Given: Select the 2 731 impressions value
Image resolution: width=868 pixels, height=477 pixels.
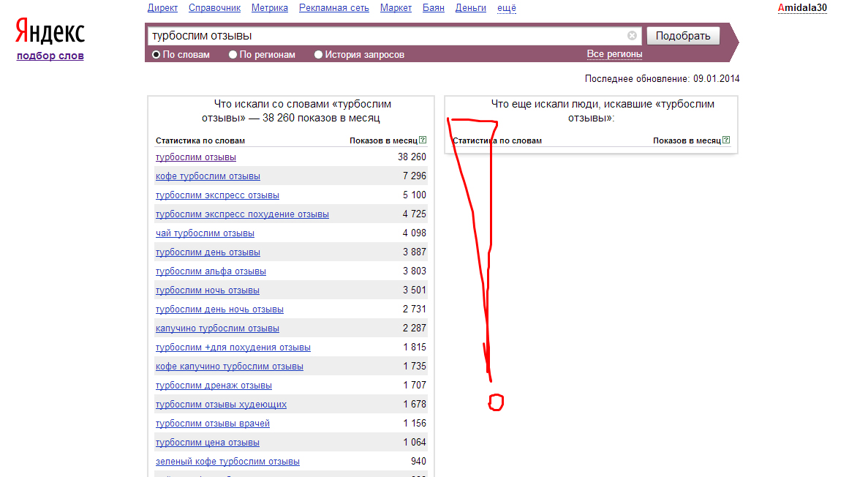Looking at the screenshot, I should tap(415, 309).
